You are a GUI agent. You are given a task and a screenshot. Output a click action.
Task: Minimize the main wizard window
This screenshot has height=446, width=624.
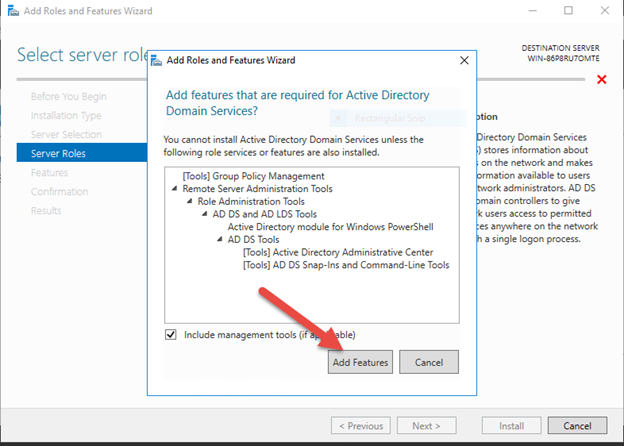click(x=532, y=11)
